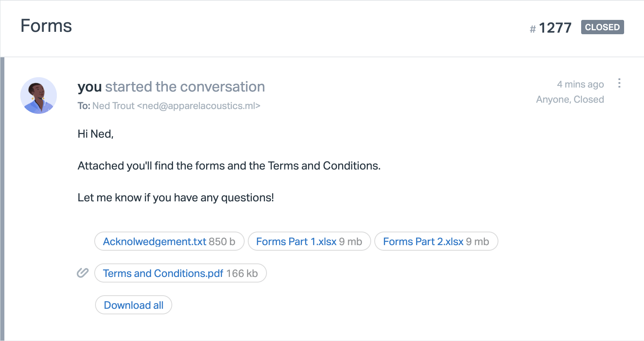Click the sender's avatar picture

[x=39, y=95]
